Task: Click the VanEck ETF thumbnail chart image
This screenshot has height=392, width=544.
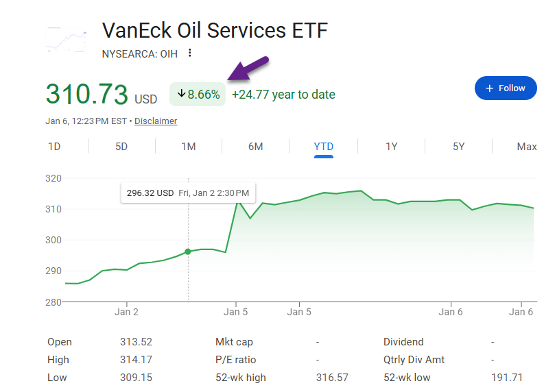Action: click(67, 40)
